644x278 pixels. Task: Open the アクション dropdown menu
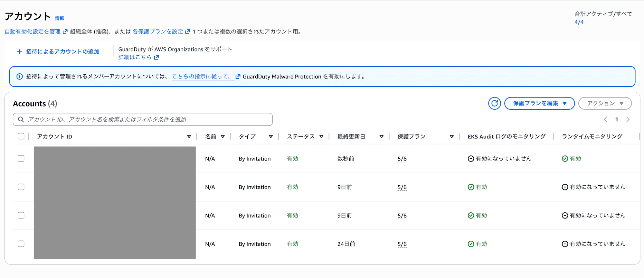pyautogui.click(x=605, y=103)
